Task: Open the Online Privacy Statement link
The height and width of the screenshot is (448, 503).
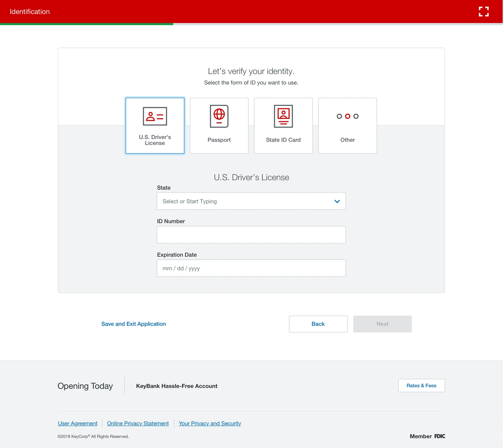Action: tap(138, 423)
